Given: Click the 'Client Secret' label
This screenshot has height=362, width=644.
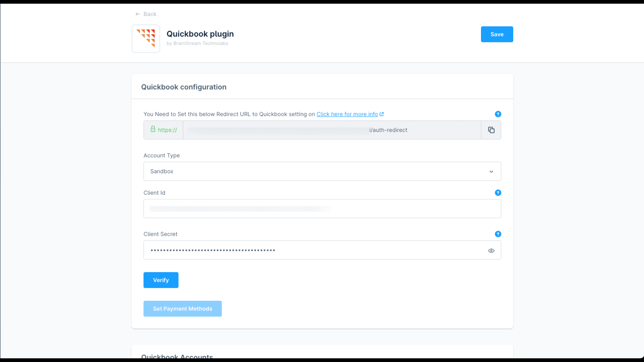Looking at the screenshot, I should (160, 234).
